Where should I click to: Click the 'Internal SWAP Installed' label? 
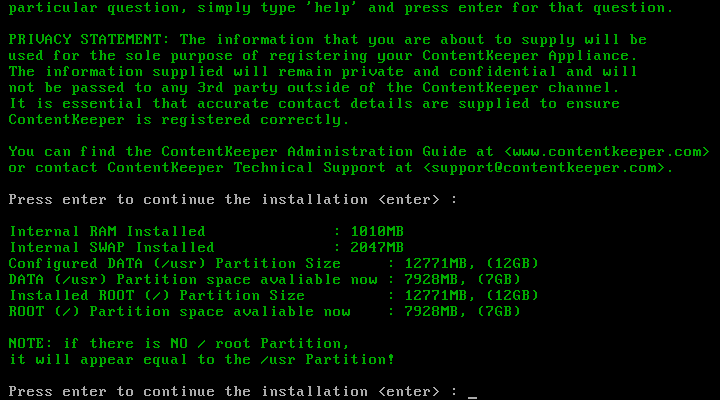click(112, 248)
